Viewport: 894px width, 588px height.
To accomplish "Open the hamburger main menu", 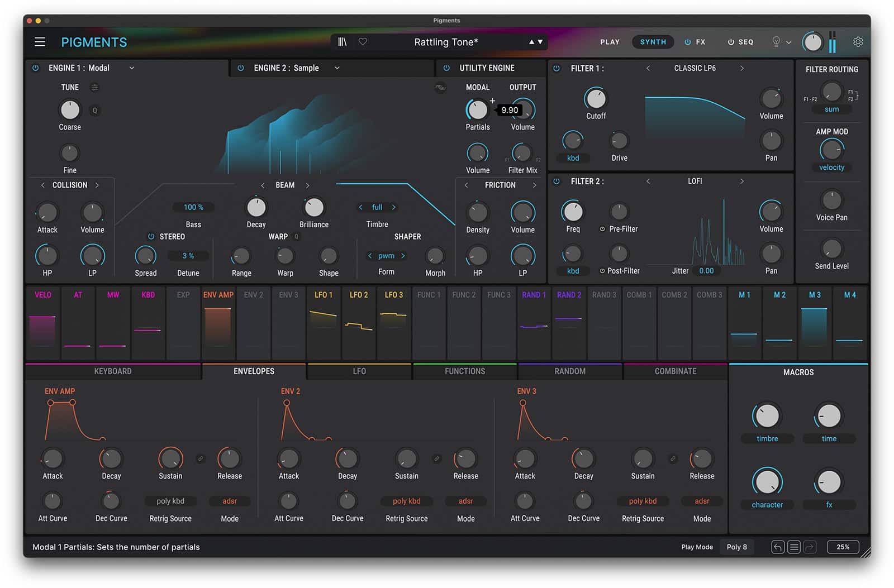I will click(x=40, y=42).
